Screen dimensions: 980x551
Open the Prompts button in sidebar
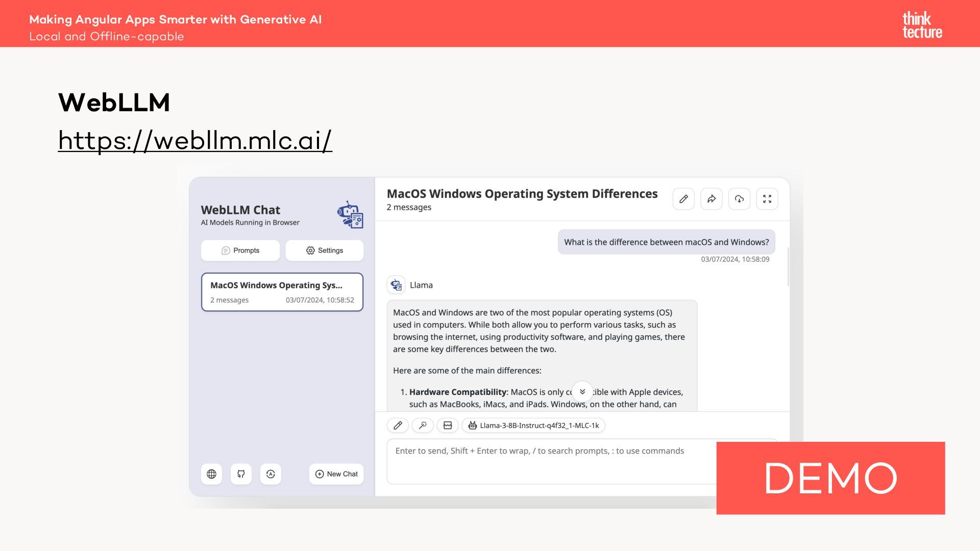pyautogui.click(x=240, y=251)
